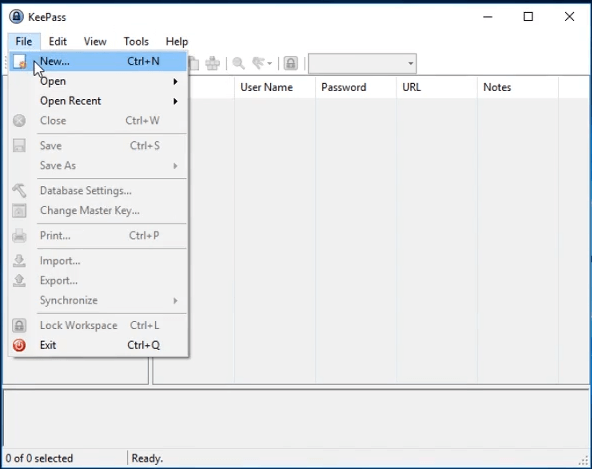Open the View menu
592x469 pixels.
(x=95, y=41)
